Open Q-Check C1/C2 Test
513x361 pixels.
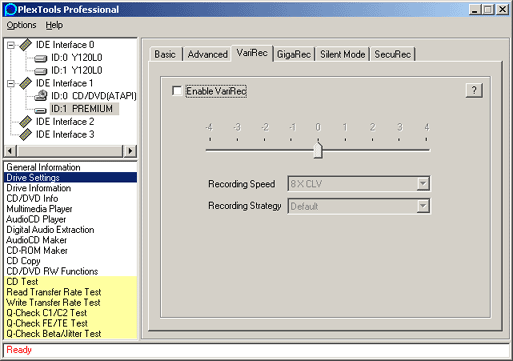[70, 313]
